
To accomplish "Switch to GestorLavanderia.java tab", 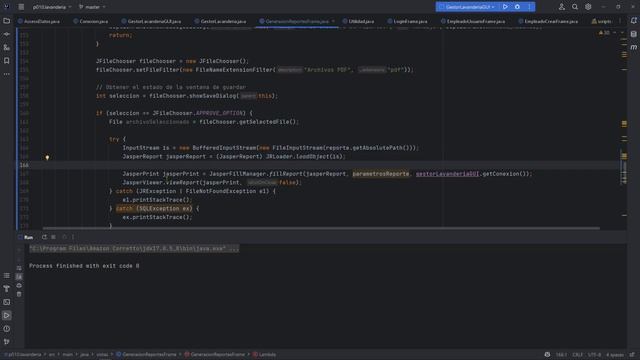I will click(x=220, y=21).
